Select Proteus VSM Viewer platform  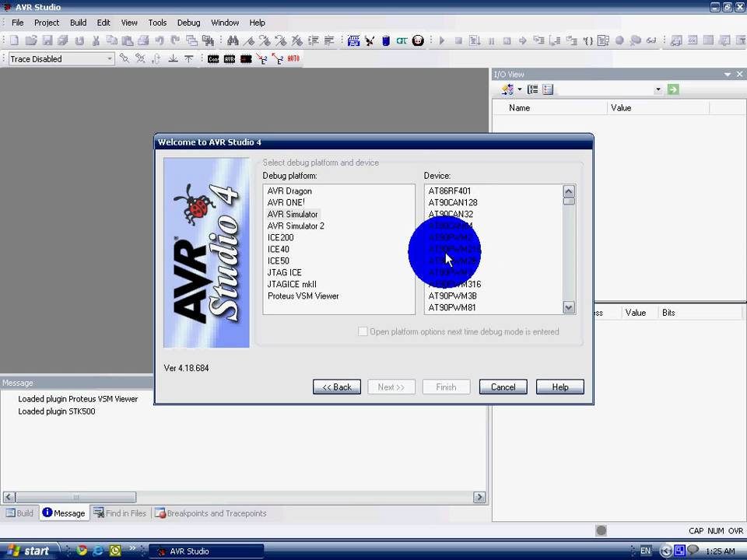(303, 296)
